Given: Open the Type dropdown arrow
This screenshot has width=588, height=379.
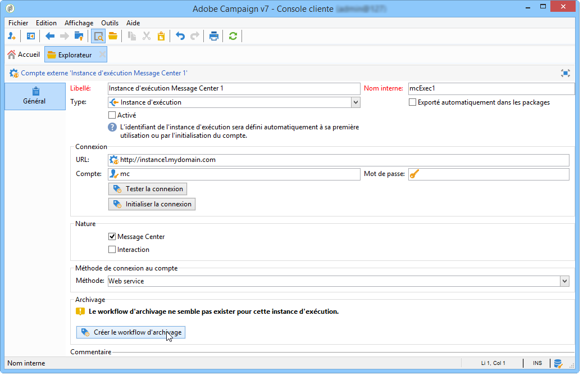Looking at the screenshot, I should 355,102.
